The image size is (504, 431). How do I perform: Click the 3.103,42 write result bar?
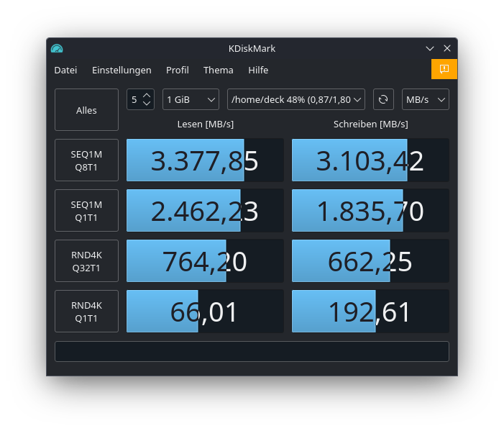tap(370, 160)
